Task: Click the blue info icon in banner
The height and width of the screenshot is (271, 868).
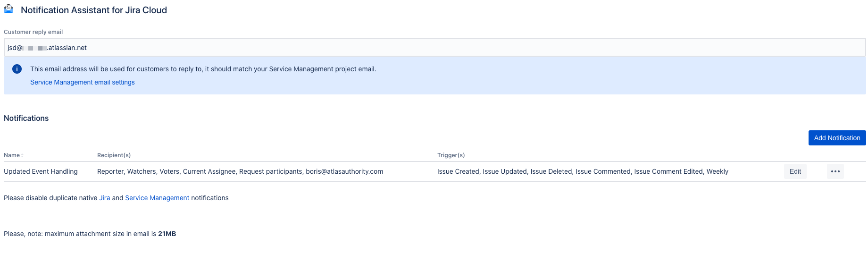Action: pyautogui.click(x=17, y=69)
